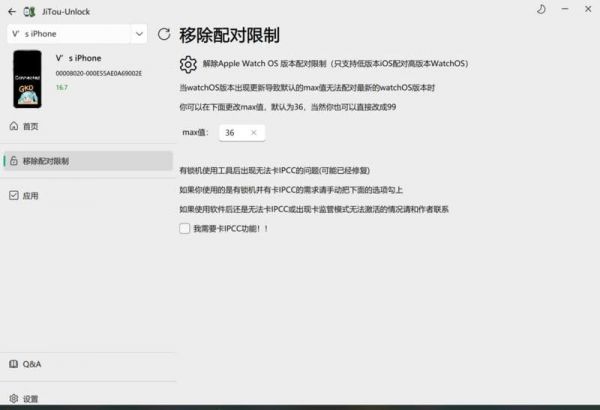Minimize the JiTou-Unlock window
Screen dimensions: 600x410
click(x=565, y=9)
